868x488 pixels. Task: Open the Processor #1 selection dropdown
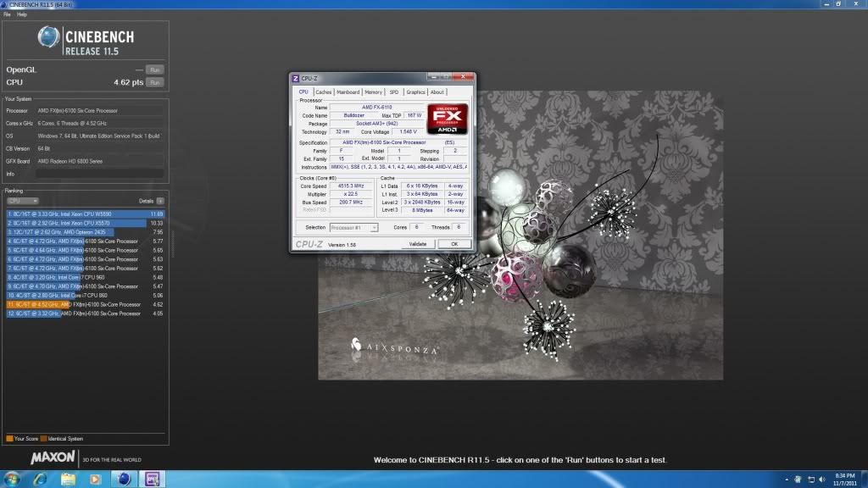point(353,227)
